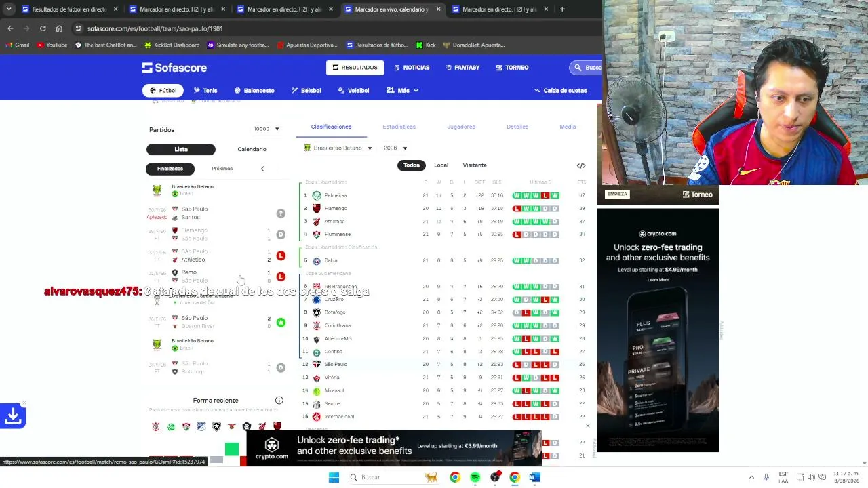The width and height of the screenshot is (868, 488).
Task: Click the Sofascore logo
Action: (x=174, y=68)
